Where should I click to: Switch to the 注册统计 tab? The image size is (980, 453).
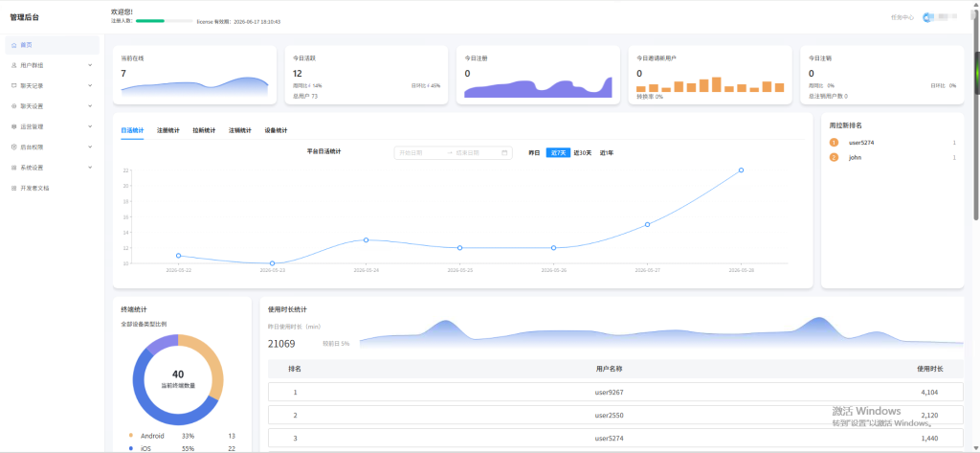point(168,131)
